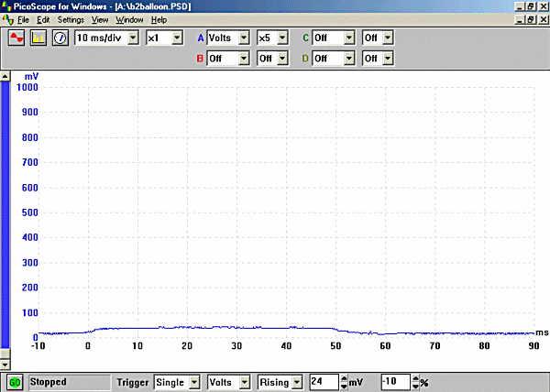Open the Channel C Off dropdown
The width and height of the screenshot is (550, 392).
349,38
